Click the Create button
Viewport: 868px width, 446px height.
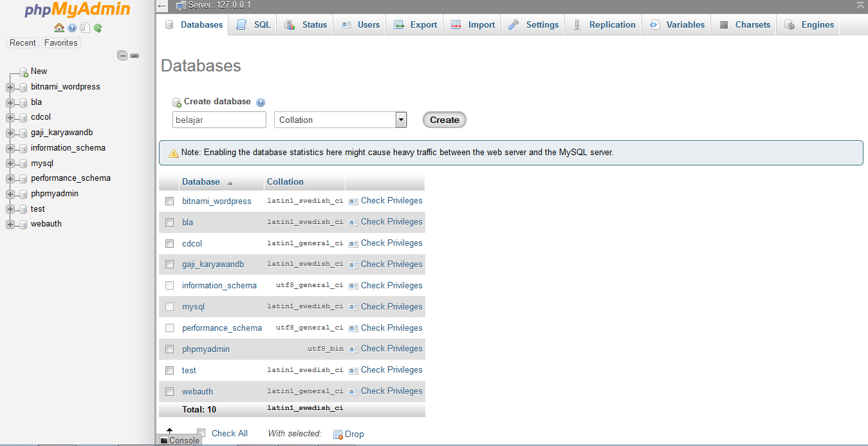click(444, 120)
